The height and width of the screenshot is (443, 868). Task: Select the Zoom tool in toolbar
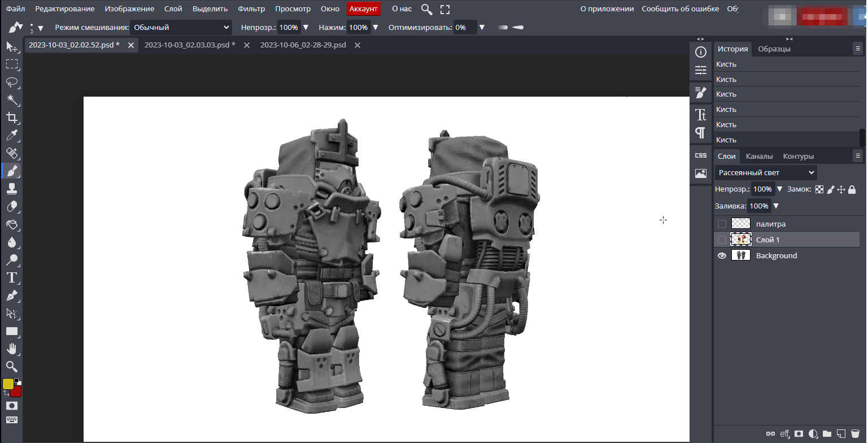click(11, 367)
